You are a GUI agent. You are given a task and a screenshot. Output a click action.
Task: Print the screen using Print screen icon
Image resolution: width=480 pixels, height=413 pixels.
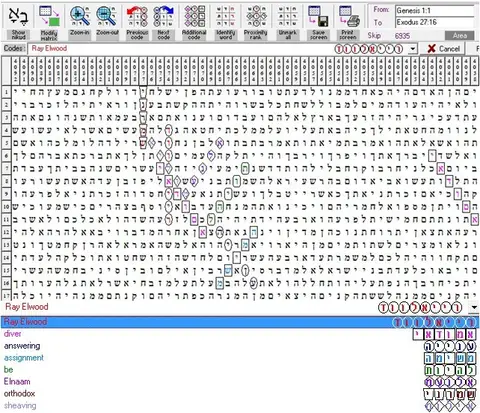click(348, 22)
